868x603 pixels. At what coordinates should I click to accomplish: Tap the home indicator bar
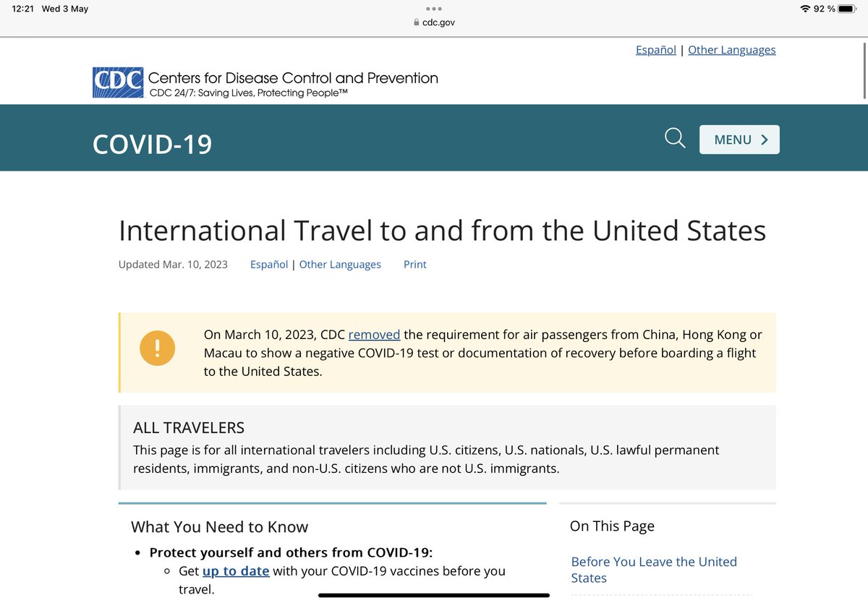(x=434, y=596)
